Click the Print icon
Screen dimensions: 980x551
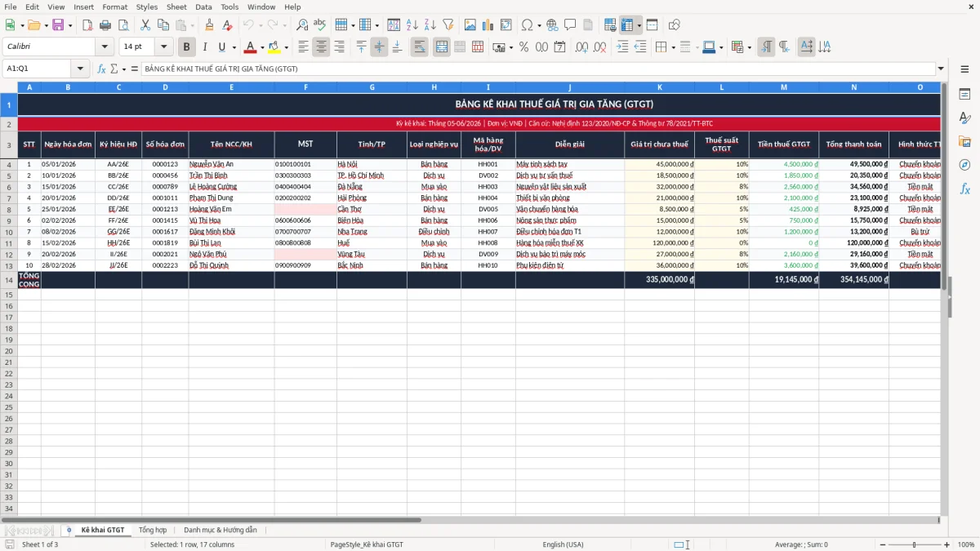[105, 25]
